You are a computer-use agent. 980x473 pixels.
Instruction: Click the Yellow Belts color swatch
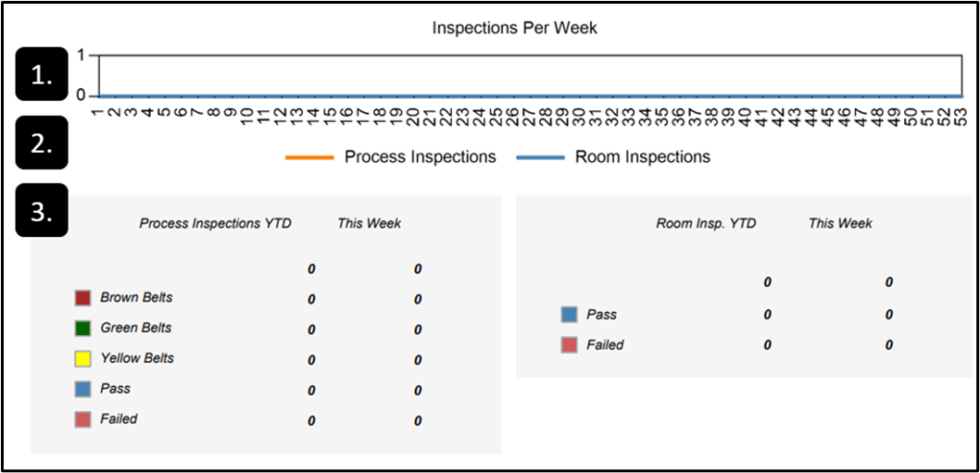[x=83, y=359]
